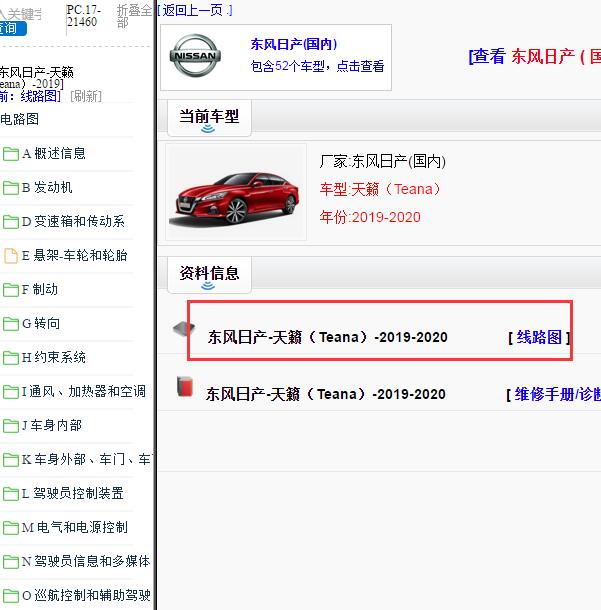
Task: Open folder icon for F 制动
Action: click(11, 290)
